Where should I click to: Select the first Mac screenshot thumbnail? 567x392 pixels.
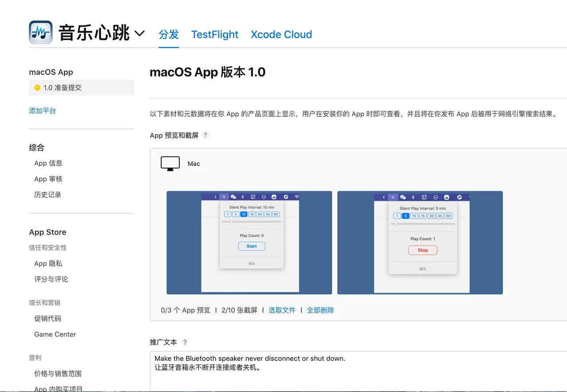[249, 242]
